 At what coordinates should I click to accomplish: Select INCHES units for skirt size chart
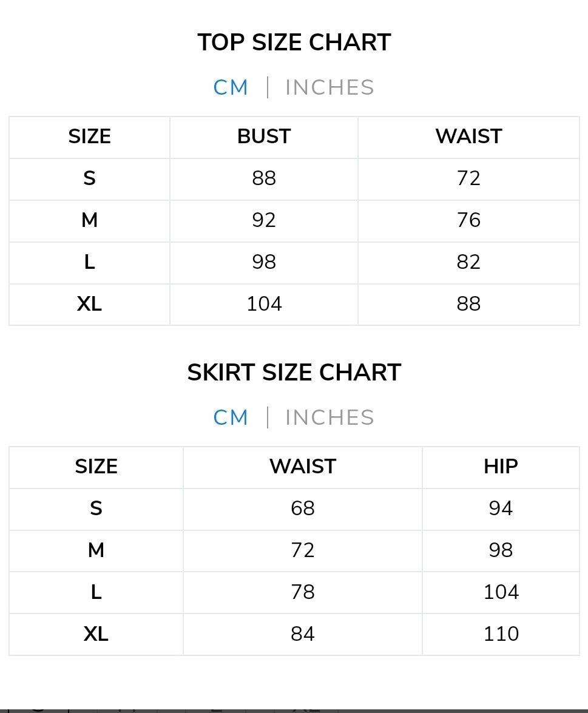329,417
